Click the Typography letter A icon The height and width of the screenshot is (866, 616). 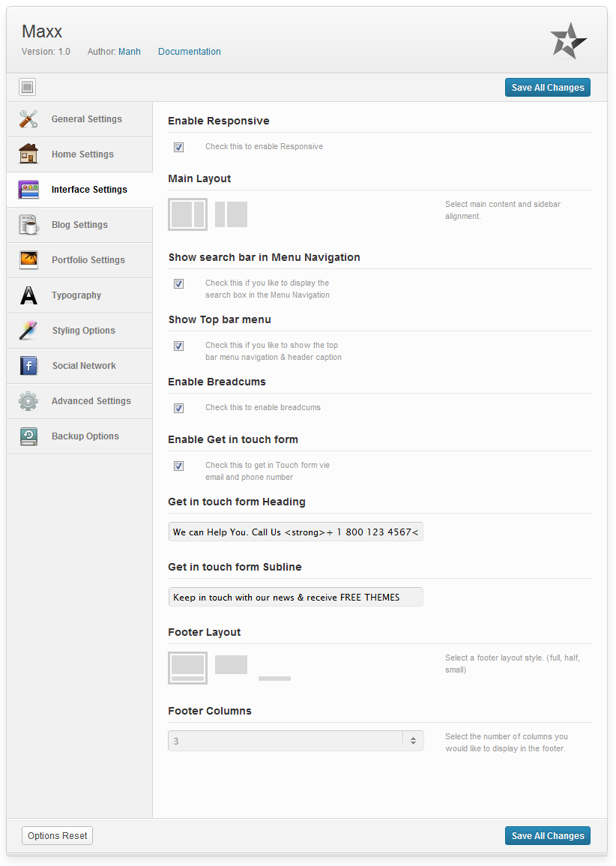(28, 295)
